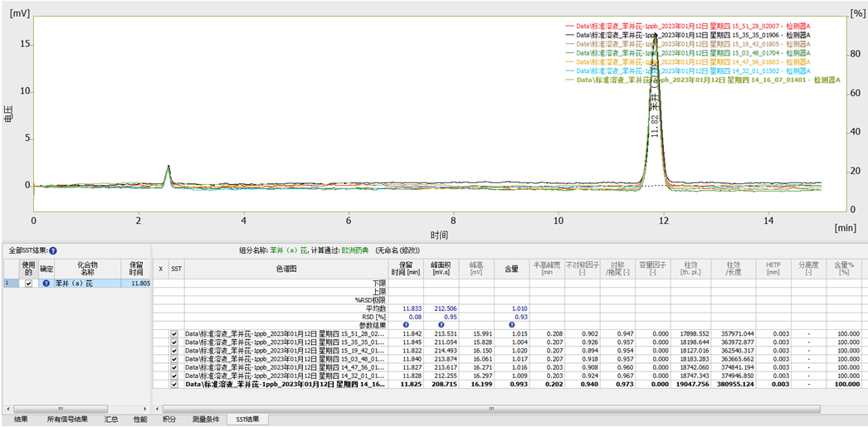Open the 测量条件 tab
This screenshot has height=427, width=868.
tap(205, 420)
